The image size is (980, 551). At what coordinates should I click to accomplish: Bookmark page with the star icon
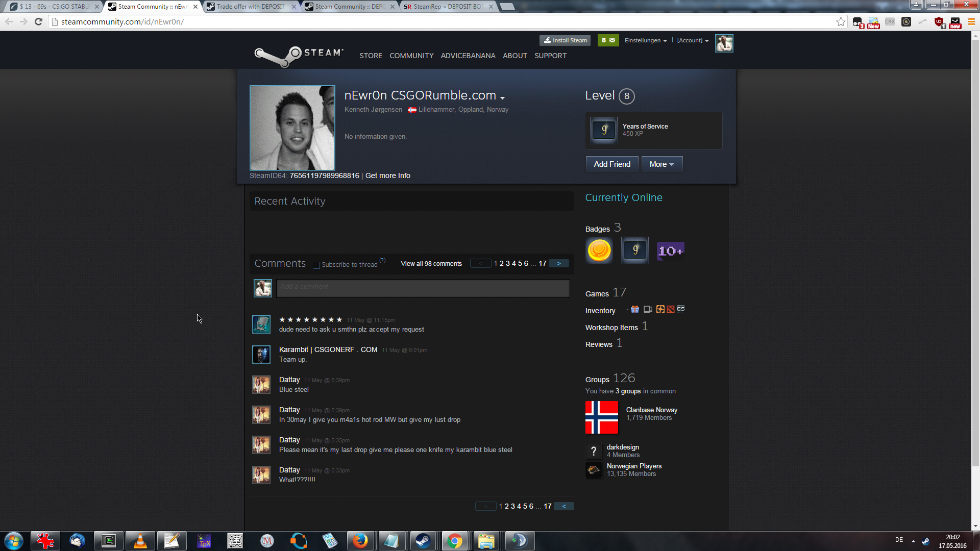click(841, 21)
